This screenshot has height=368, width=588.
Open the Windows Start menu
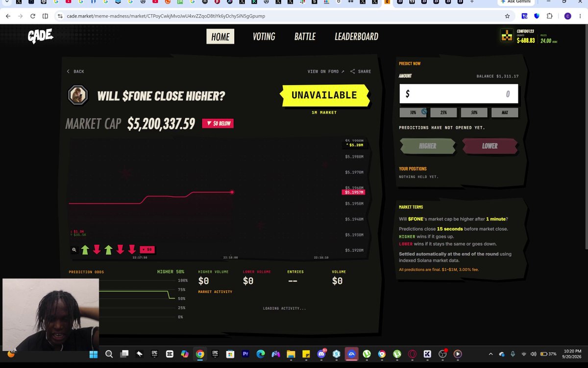point(93,354)
